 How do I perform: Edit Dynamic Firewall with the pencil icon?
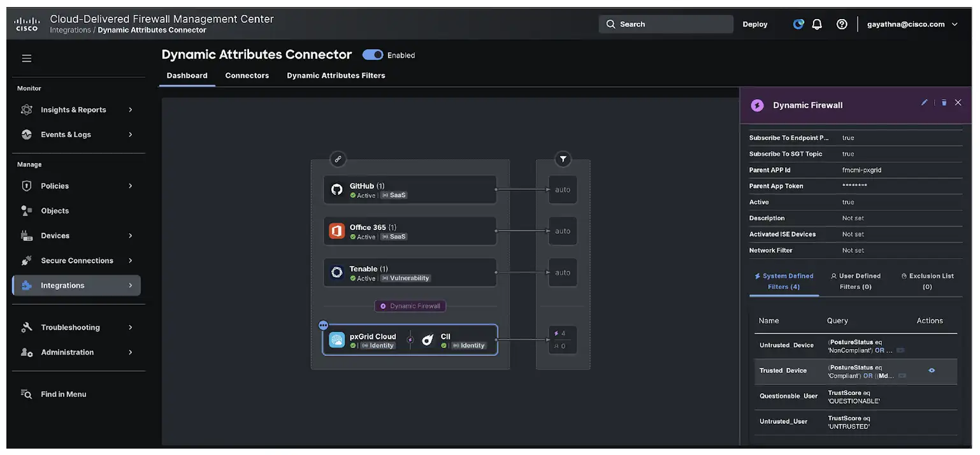coord(925,102)
